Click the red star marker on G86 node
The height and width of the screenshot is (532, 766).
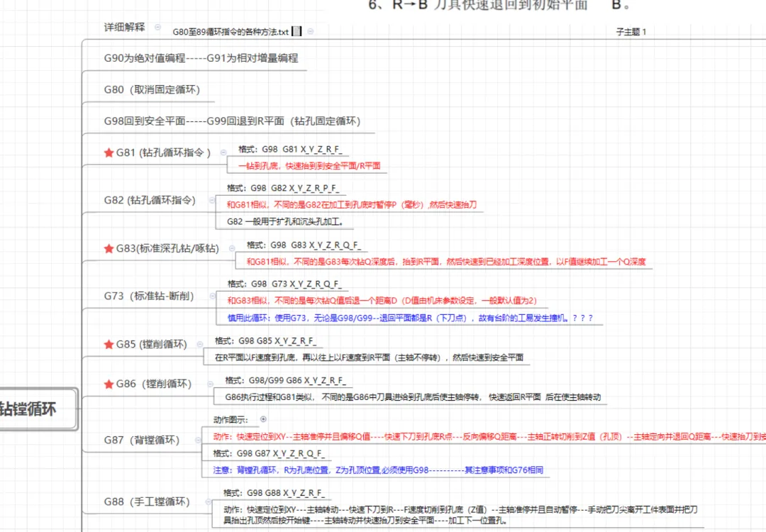click(109, 384)
